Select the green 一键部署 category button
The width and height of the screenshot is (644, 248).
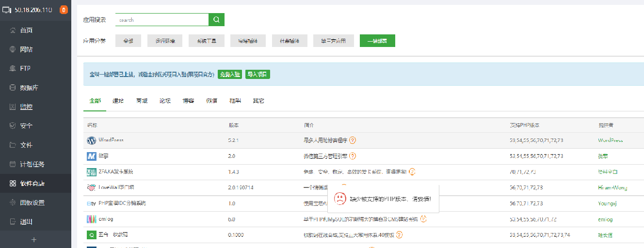pos(377,41)
